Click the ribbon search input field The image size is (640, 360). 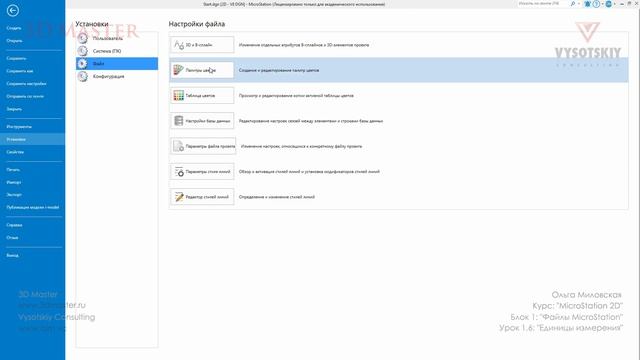coord(543,4)
